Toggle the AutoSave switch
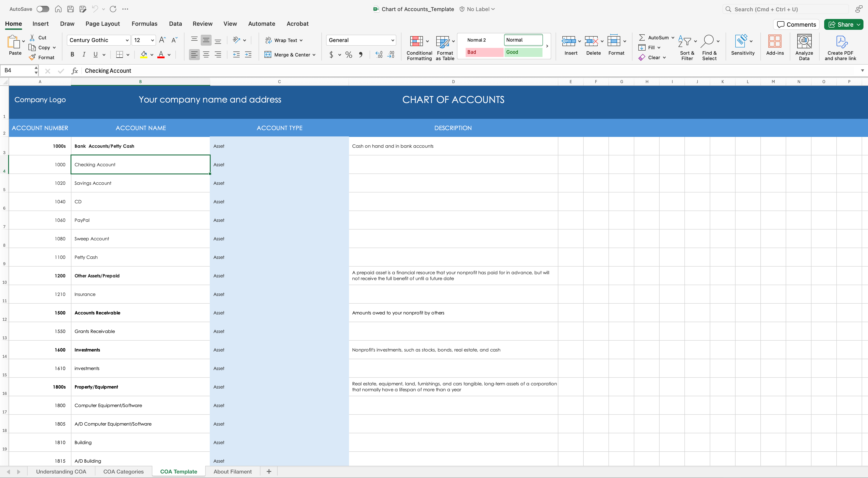 (43, 9)
